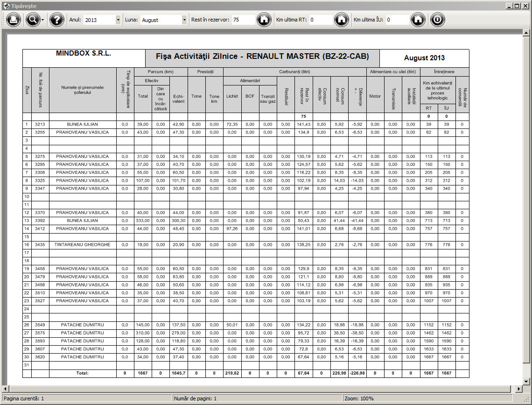This screenshot has height=405, width=532.
Task: Click the MINDBOX S.R.L. company title
Action: [84, 53]
